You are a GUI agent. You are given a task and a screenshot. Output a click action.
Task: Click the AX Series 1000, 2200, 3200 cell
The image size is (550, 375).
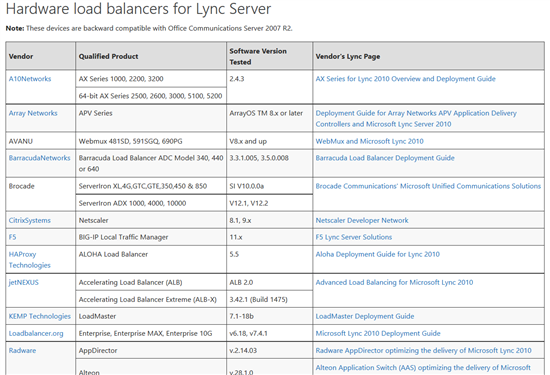pos(151,79)
